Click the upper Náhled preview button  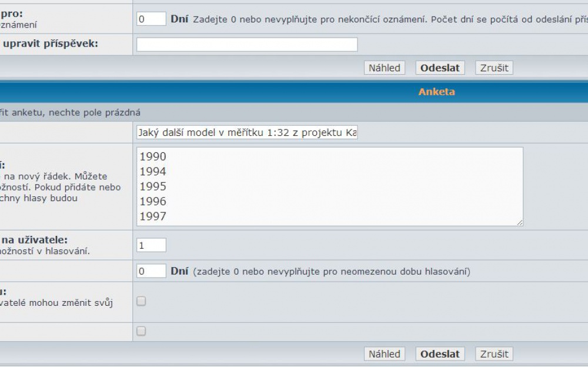[x=385, y=68]
